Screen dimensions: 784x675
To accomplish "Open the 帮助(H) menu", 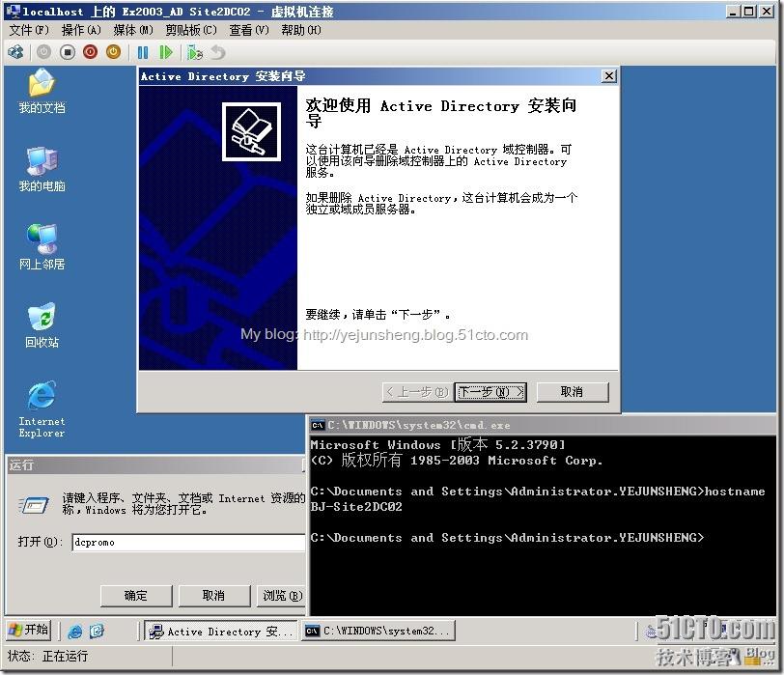I will point(301,30).
